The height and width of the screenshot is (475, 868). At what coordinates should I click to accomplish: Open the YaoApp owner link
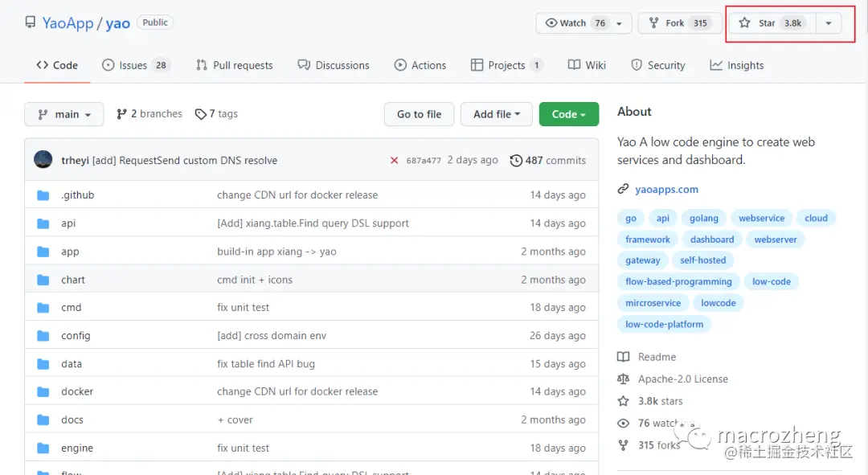pyautogui.click(x=68, y=23)
